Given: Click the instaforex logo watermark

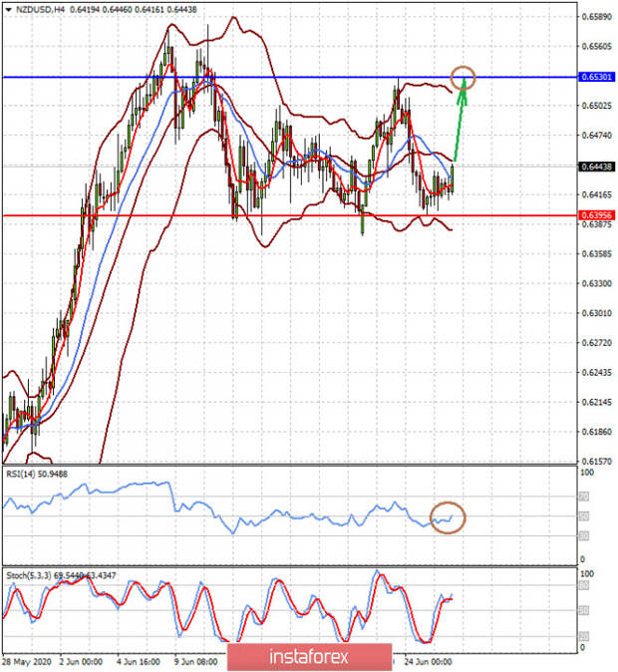Looking at the screenshot, I should [x=309, y=657].
